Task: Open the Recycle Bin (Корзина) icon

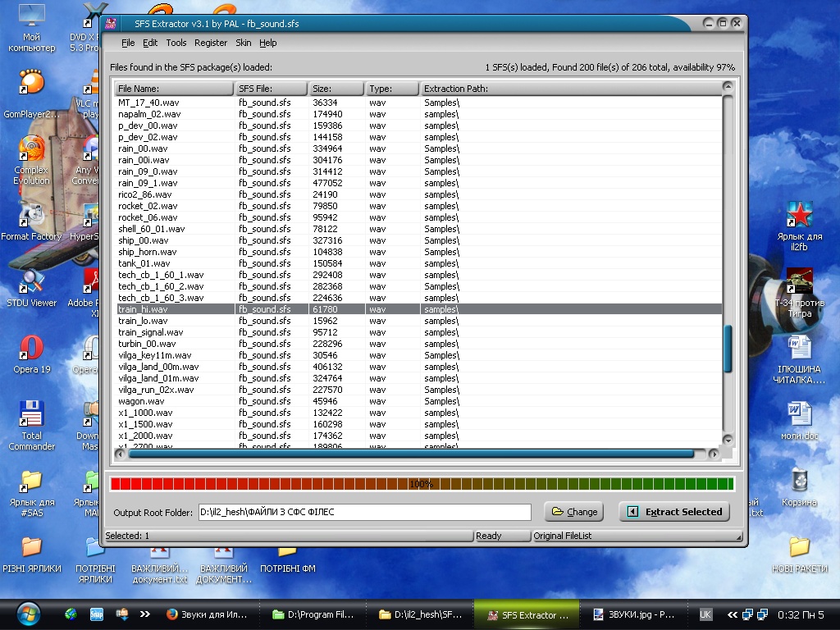Action: click(x=799, y=481)
